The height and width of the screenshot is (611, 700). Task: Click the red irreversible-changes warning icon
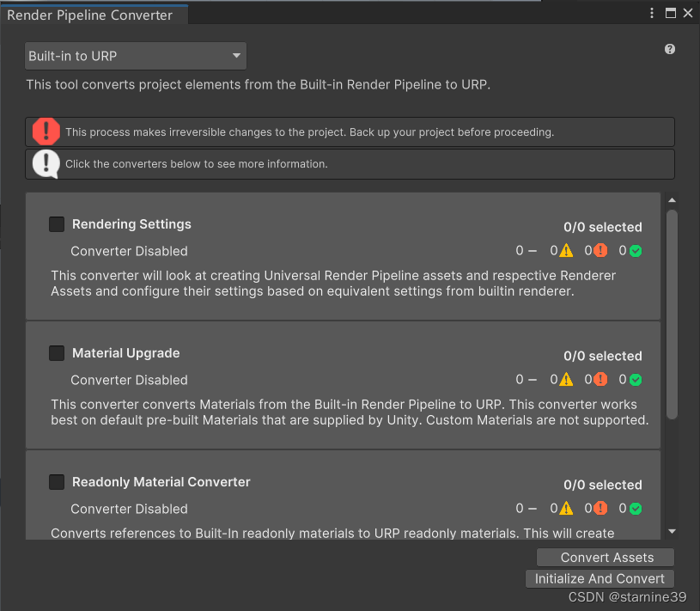coord(46,131)
